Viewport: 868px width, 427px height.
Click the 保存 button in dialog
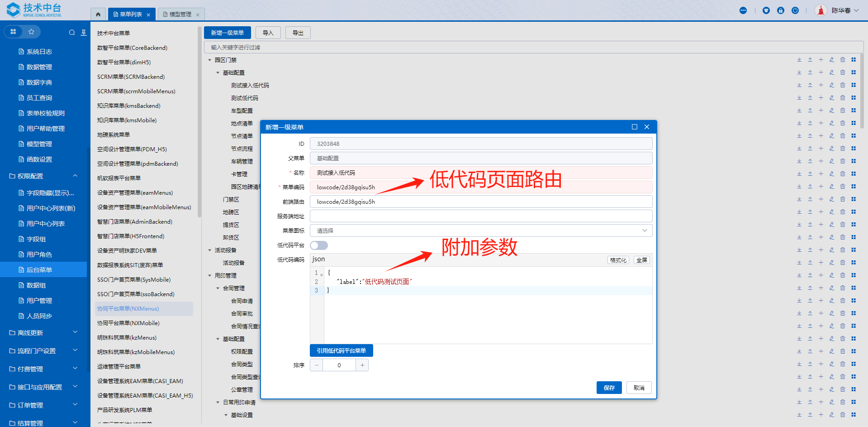click(x=609, y=388)
